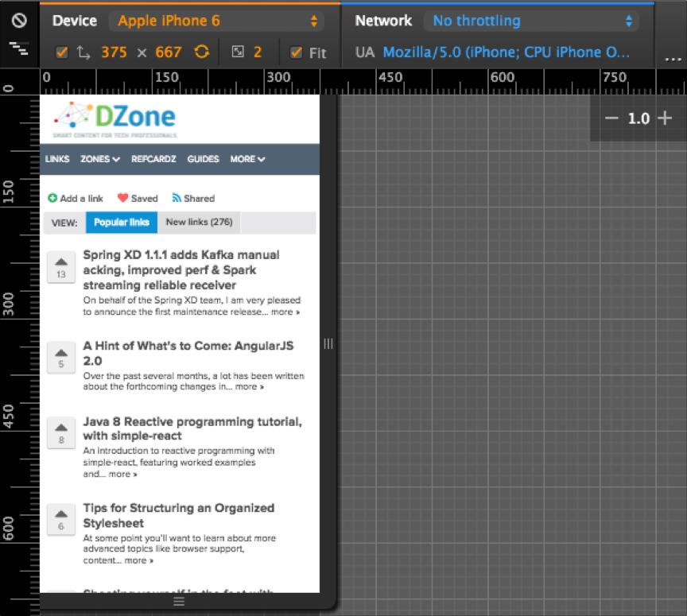
Task: Open Tips for Structuring an Organized Stylesheet
Action: 179,515
